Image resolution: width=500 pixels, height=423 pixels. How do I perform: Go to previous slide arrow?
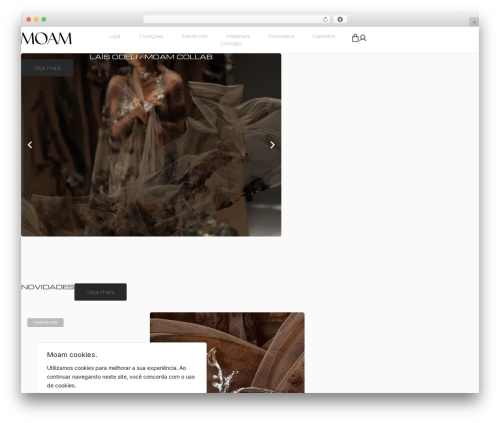[x=30, y=145]
